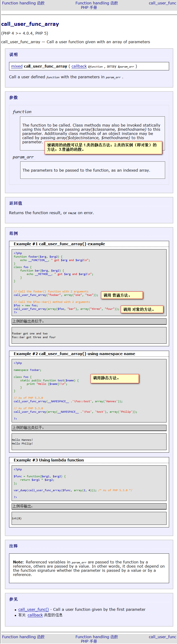Click the yellow note about 被调用的函数
This screenshot has width=177, height=644.
103,147
